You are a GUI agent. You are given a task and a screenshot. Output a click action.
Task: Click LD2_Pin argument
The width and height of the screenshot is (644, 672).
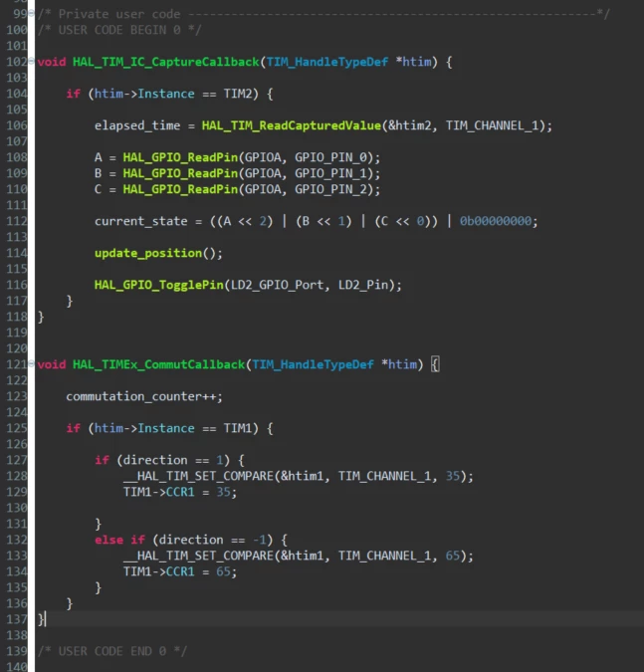(x=363, y=285)
